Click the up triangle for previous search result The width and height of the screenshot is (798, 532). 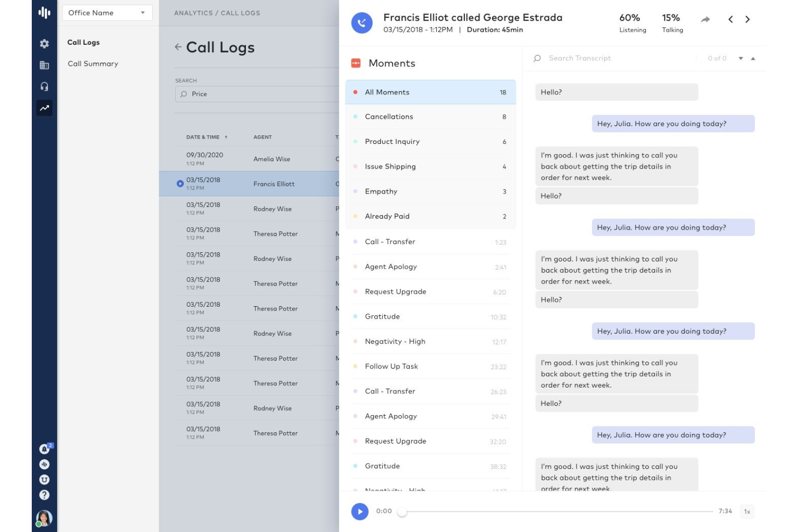tap(753, 58)
